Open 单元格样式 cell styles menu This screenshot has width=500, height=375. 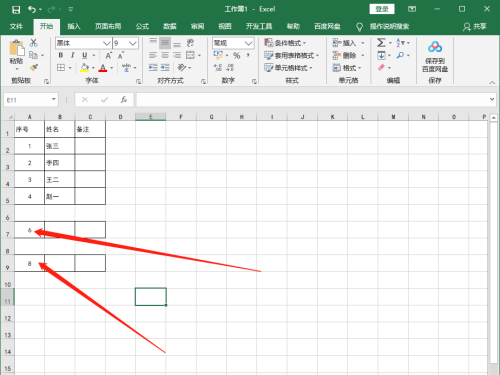pos(289,68)
